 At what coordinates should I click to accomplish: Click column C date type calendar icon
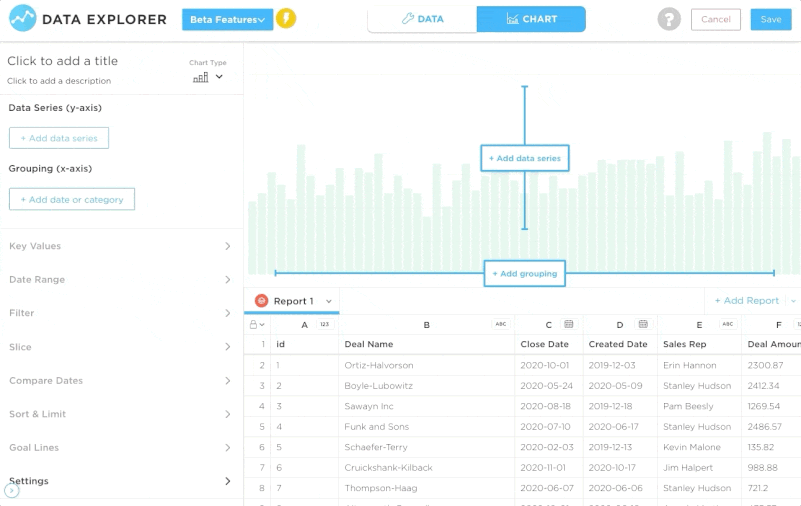[x=568, y=324]
